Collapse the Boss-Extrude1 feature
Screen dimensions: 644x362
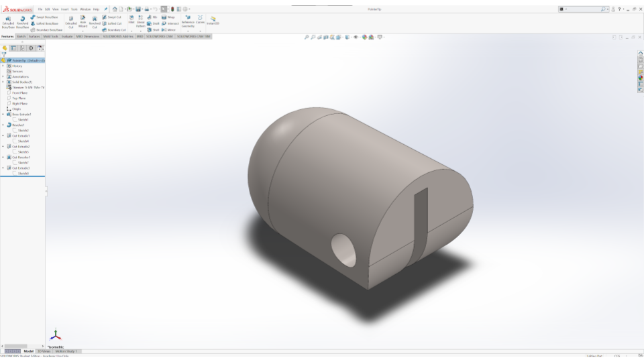3,114
